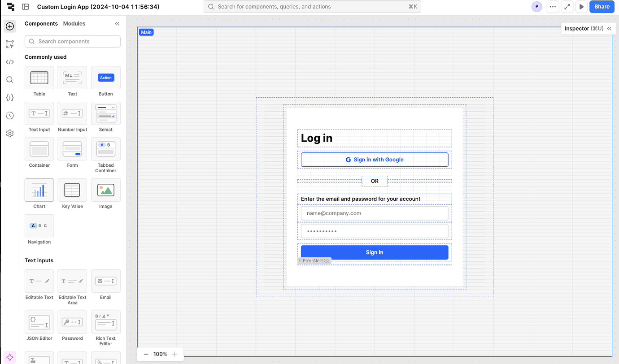Open the code editor </> icon

click(x=9, y=62)
